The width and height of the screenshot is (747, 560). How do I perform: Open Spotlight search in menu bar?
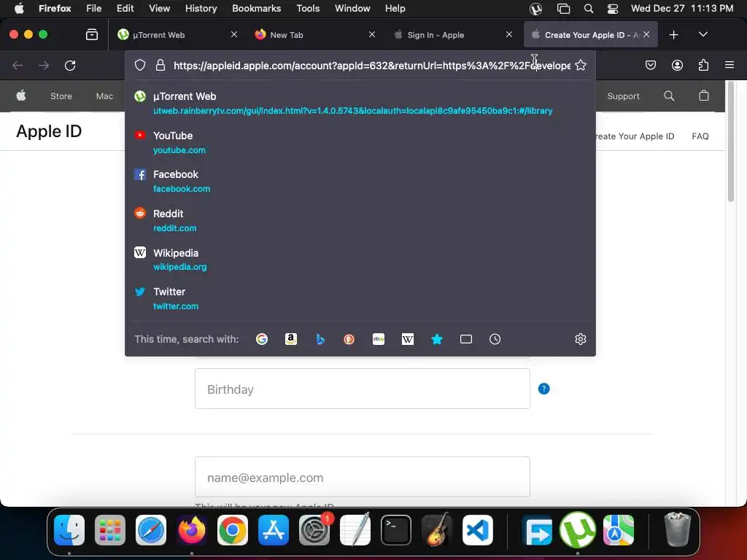pyautogui.click(x=589, y=8)
